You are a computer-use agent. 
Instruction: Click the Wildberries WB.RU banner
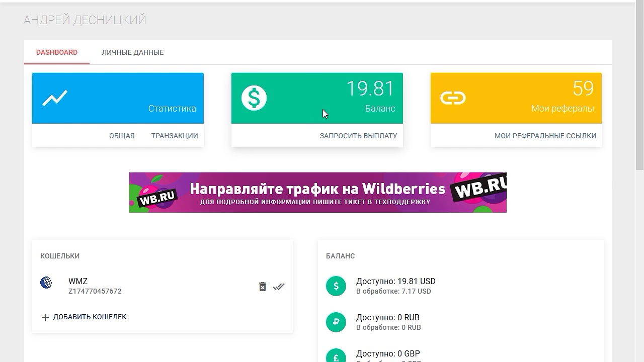pyautogui.click(x=317, y=193)
